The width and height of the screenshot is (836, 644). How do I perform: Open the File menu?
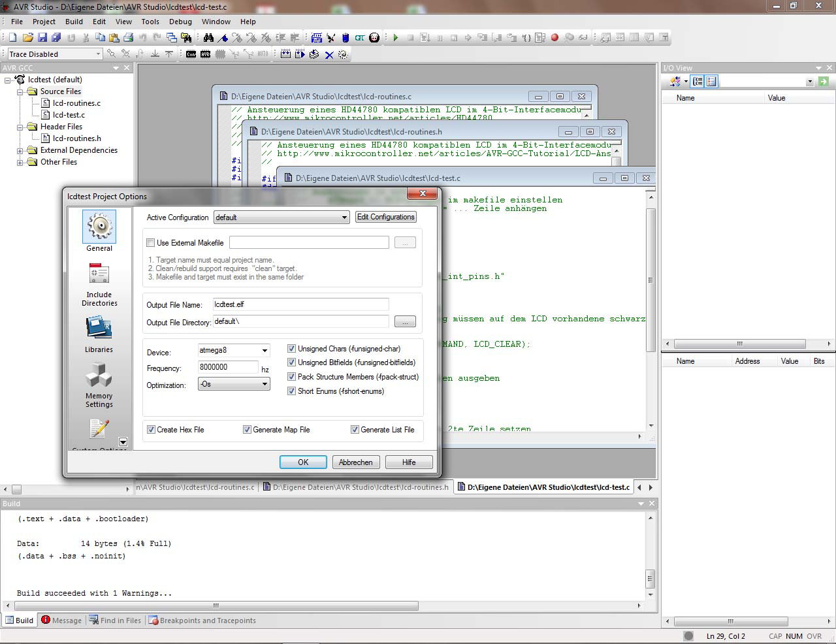[x=17, y=22]
